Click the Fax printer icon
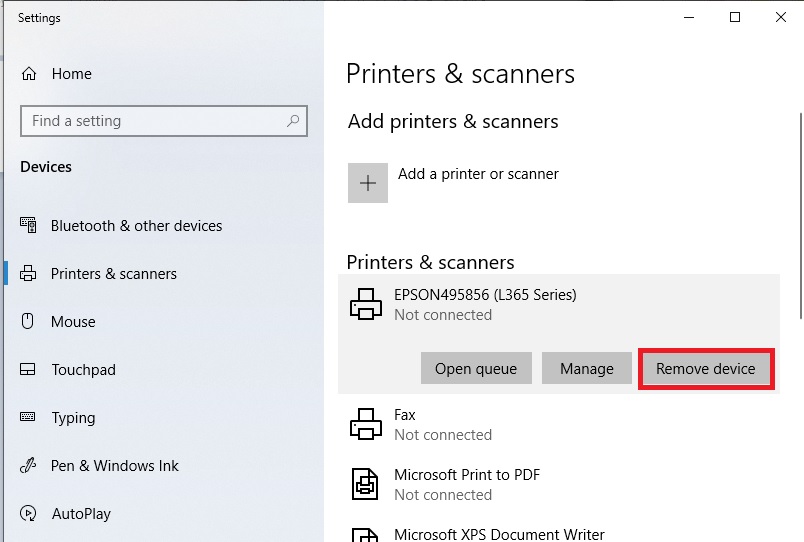Screen dimensions: 804x542 pos(366,424)
